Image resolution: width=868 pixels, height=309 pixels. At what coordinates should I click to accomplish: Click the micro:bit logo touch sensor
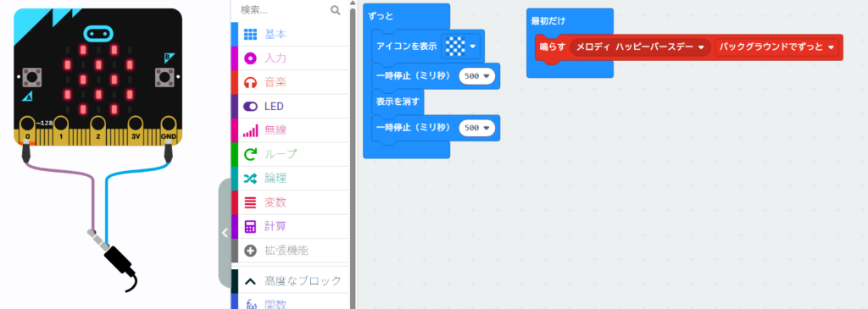98,34
